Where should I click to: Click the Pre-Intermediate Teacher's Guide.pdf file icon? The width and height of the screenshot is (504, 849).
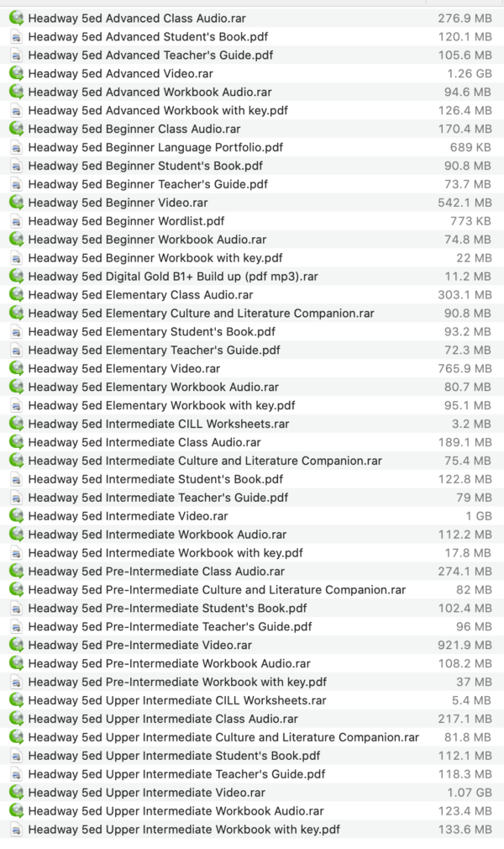16,626
